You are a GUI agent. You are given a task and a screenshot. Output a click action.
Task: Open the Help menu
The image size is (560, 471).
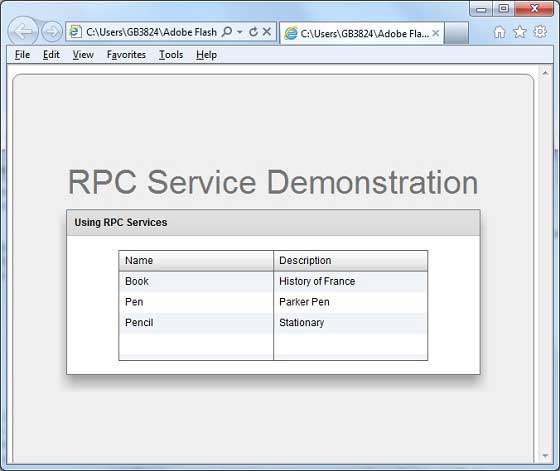pyautogui.click(x=206, y=55)
